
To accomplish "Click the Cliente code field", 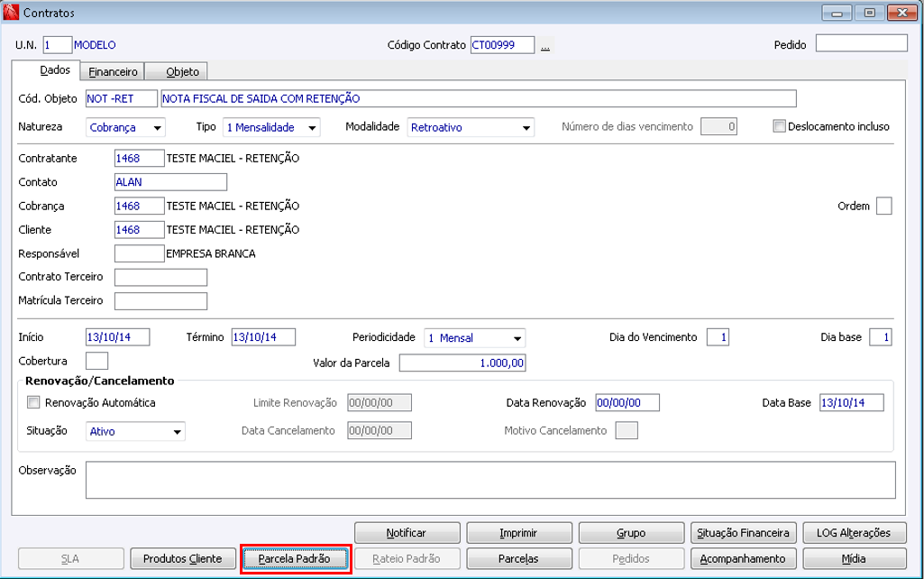I will 139,229.
